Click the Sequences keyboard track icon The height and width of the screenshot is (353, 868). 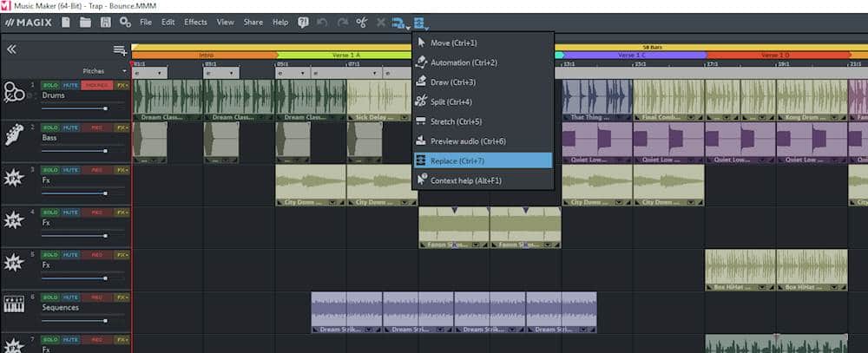click(14, 304)
